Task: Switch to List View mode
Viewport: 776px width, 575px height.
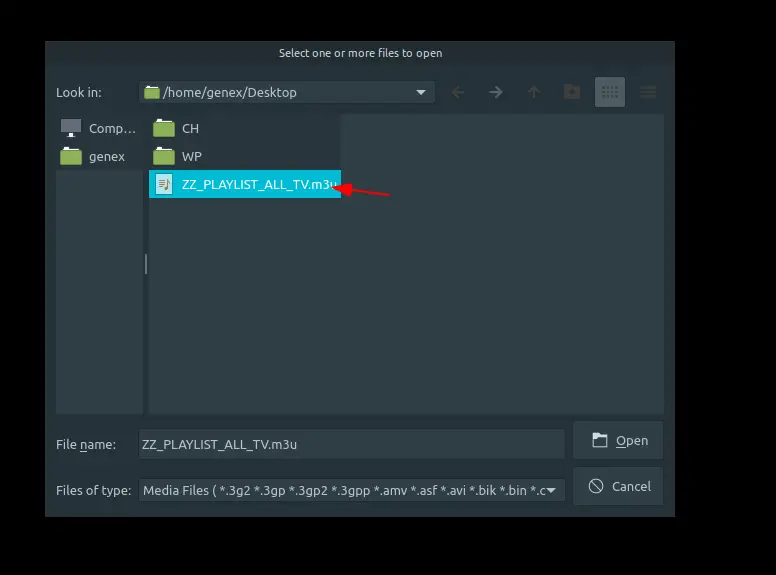Action: tap(610, 92)
